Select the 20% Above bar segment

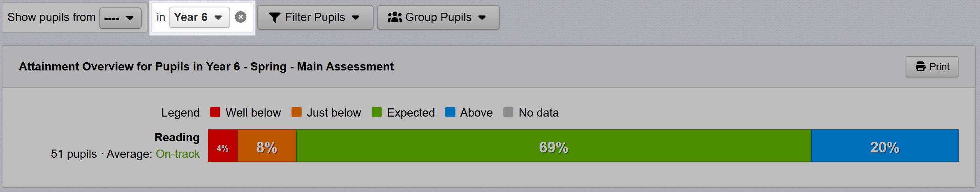[x=885, y=146]
